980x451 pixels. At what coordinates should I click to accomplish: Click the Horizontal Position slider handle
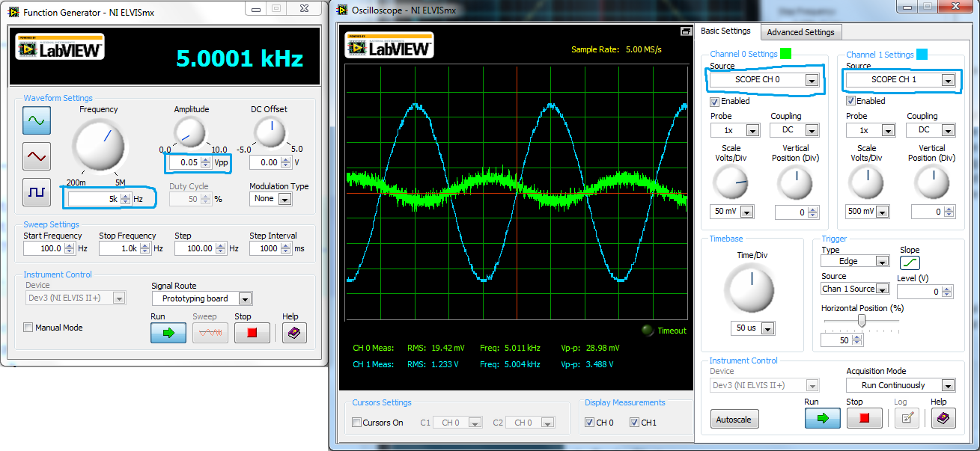point(862,320)
